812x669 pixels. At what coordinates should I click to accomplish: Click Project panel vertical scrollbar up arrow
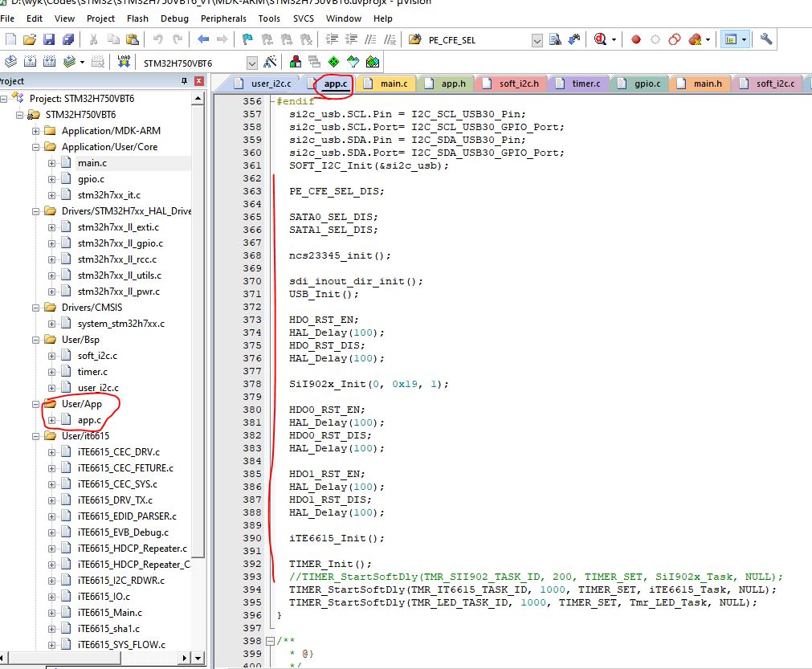[x=198, y=98]
